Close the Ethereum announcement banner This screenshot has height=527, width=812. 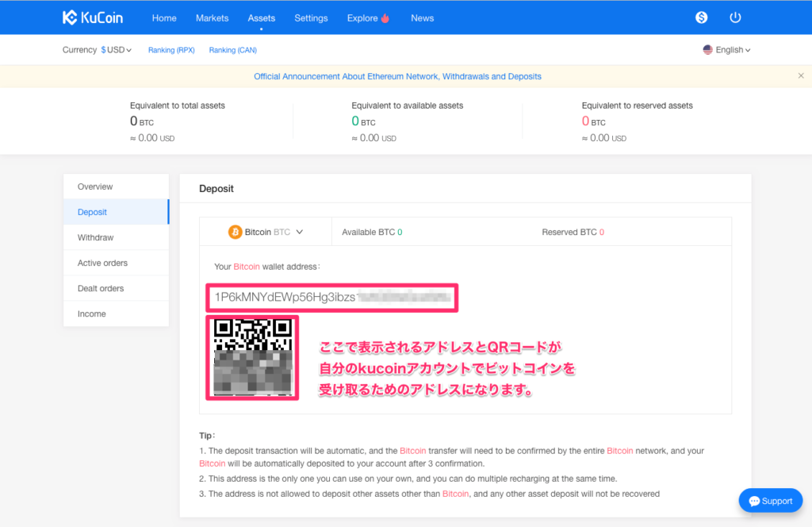pos(801,75)
